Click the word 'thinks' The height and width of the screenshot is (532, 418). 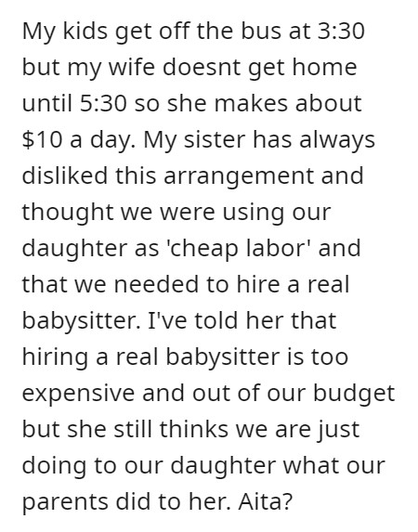195,429
